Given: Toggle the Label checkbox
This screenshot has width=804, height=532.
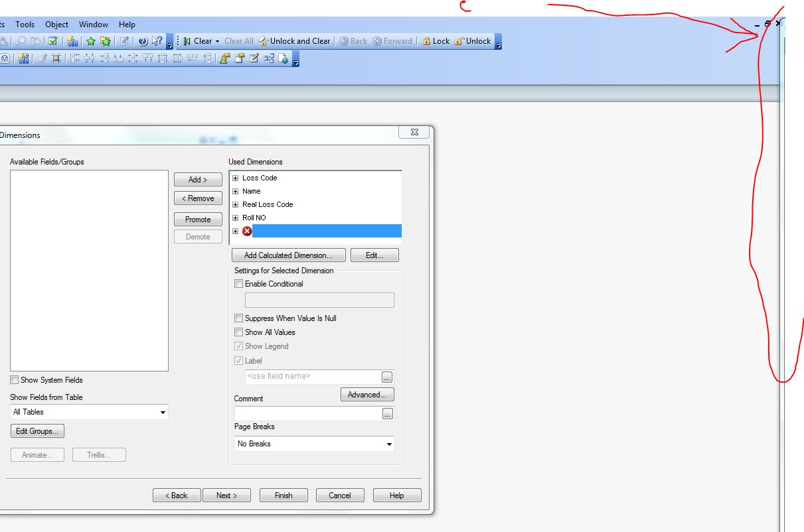Looking at the screenshot, I should [x=239, y=361].
